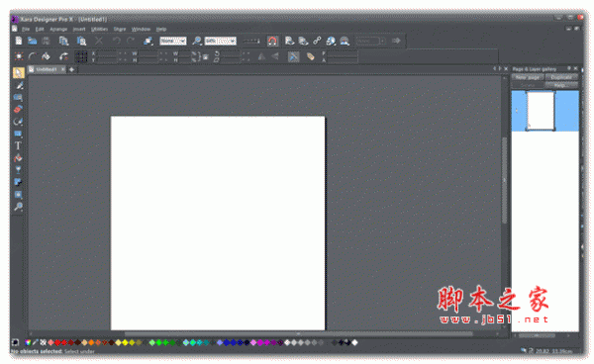Viewport: 594px width, 364px height.
Task: Click the Open file folder icon
Action: coord(33,41)
